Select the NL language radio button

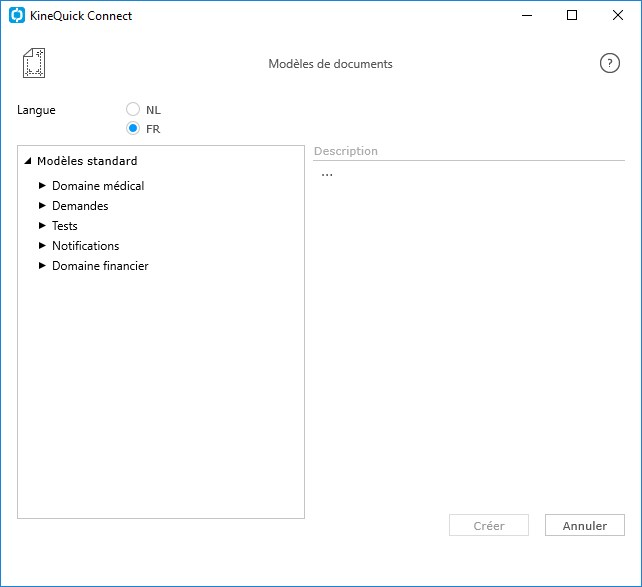133,109
